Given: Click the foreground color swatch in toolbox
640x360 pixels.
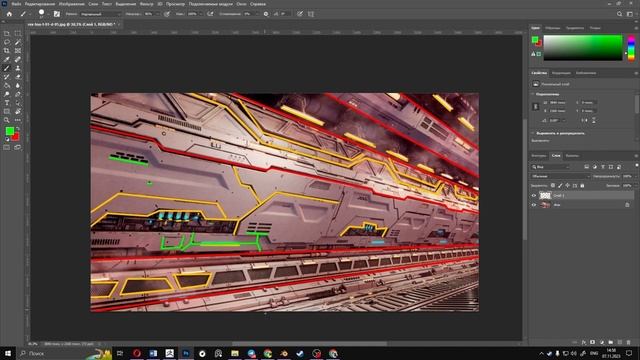Looking at the screenshot, I should (x=9, y=131).
